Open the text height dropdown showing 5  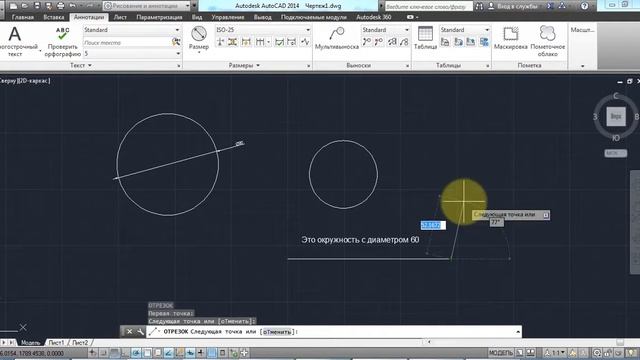pyautogui.click(x=132, y=53)
